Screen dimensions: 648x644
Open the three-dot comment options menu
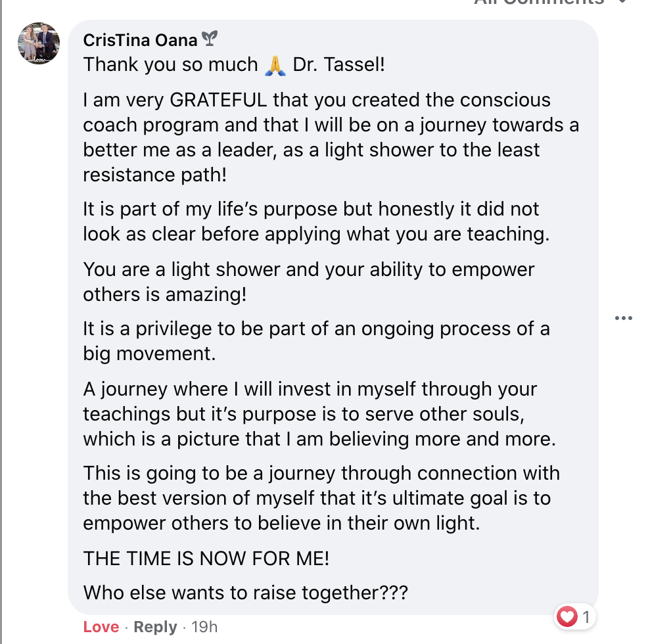pos(623,319)
